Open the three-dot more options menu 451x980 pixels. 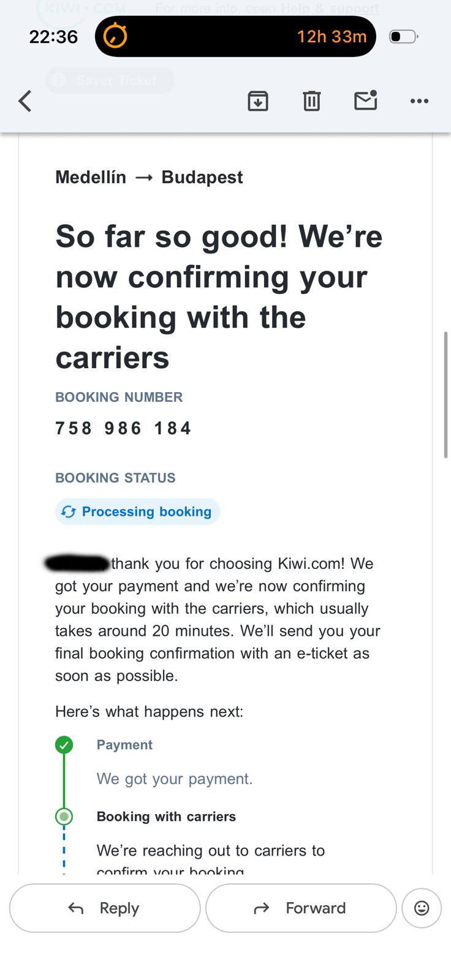click(x=419, y=101)
